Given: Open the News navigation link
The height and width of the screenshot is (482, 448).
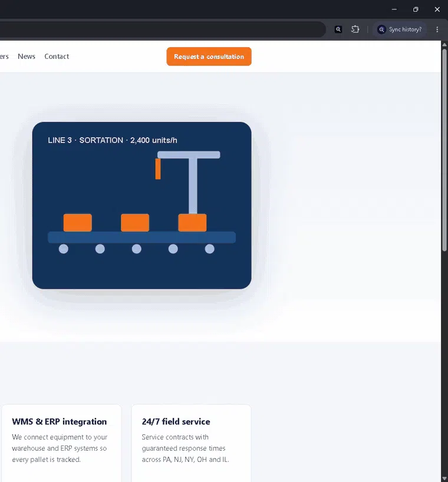Looking at the screenshot, I should (27, 56).
